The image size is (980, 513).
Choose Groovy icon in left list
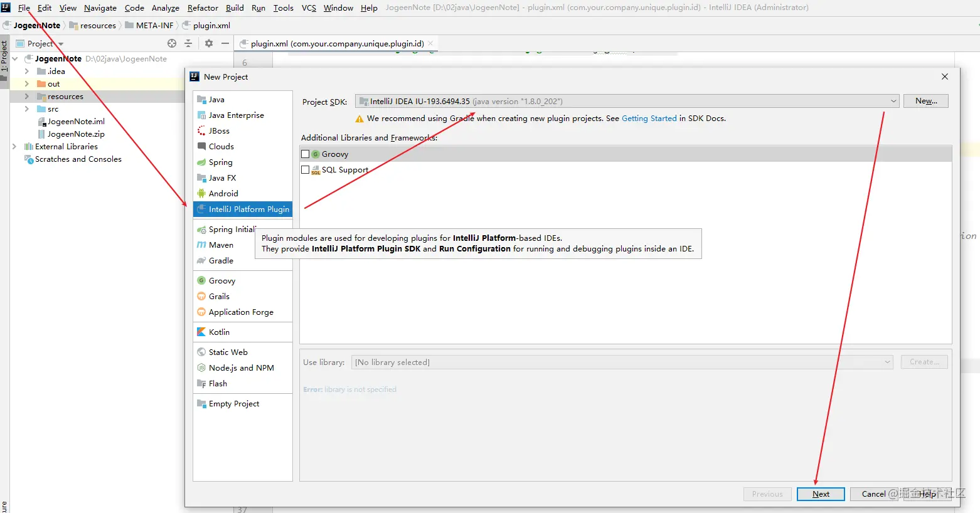201,281
